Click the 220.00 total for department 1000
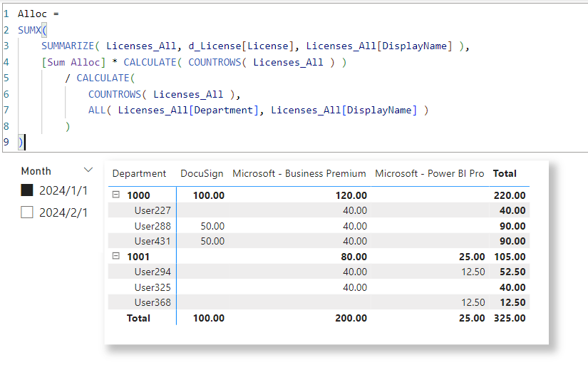Image resolution: width=588 pixels, height=385 pixels. click(510, 195)
